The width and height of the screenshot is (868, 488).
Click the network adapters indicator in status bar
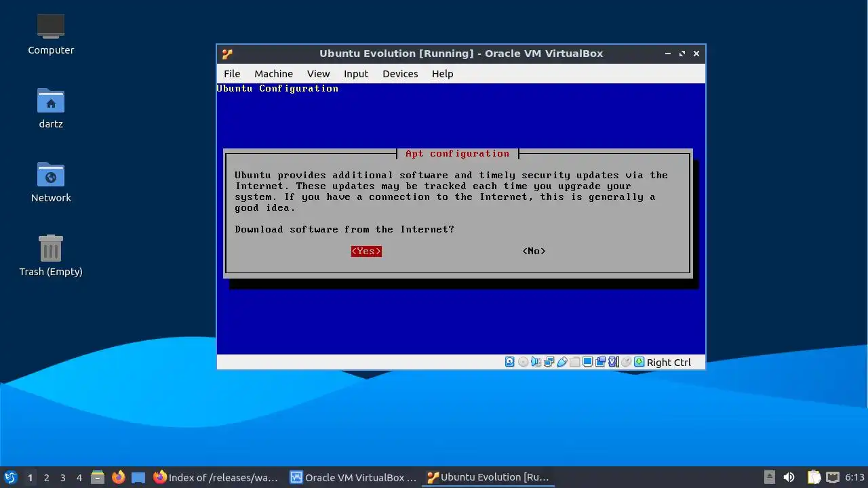point(549,362)
